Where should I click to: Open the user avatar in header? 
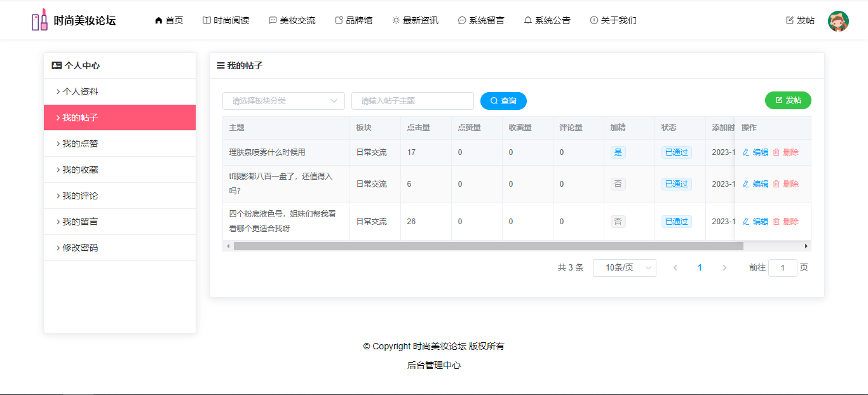tap(838, 21)
